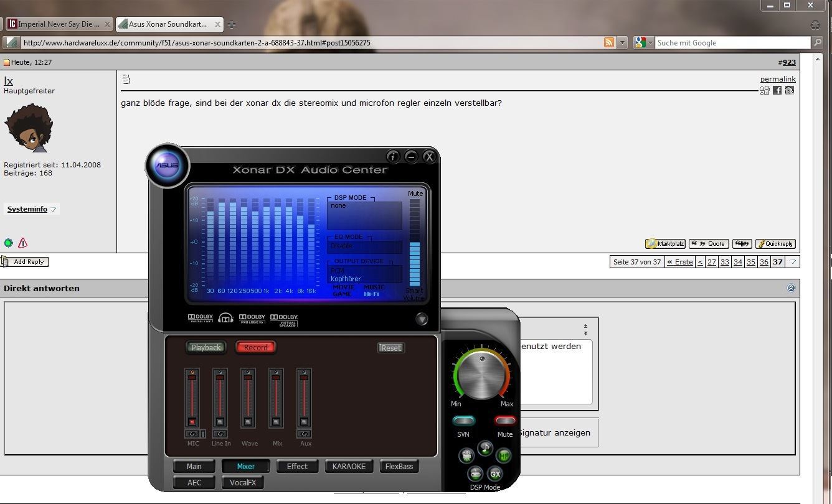Open the FlexBass tab
Image resolution: width=832 pixels, height=504 pixels.
399,466
